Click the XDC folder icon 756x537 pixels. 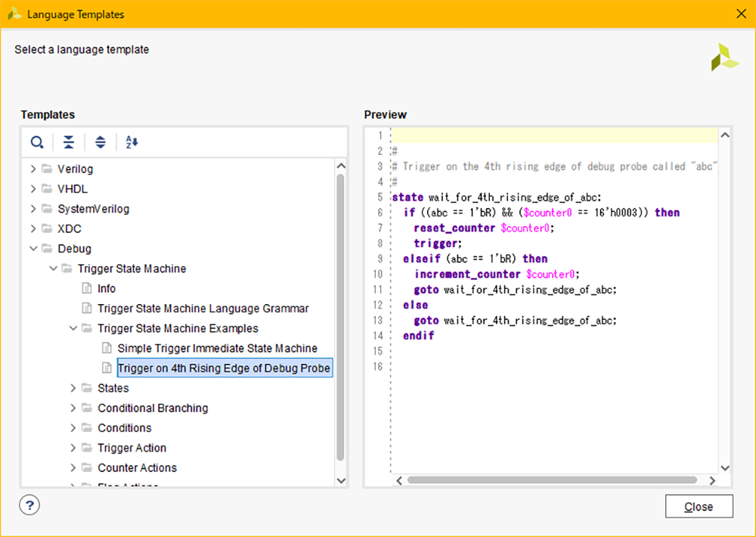[x=47, y=228]
